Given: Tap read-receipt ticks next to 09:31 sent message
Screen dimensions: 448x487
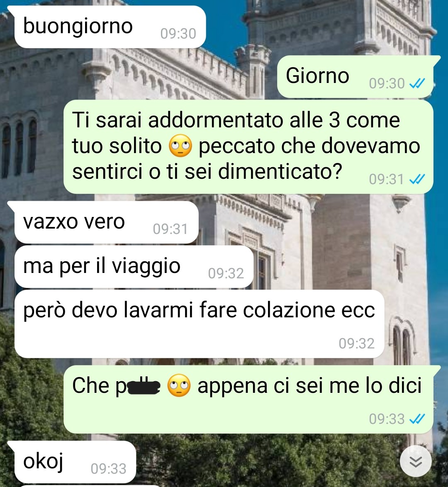Looking at the screenshot, I should (417, 179).
